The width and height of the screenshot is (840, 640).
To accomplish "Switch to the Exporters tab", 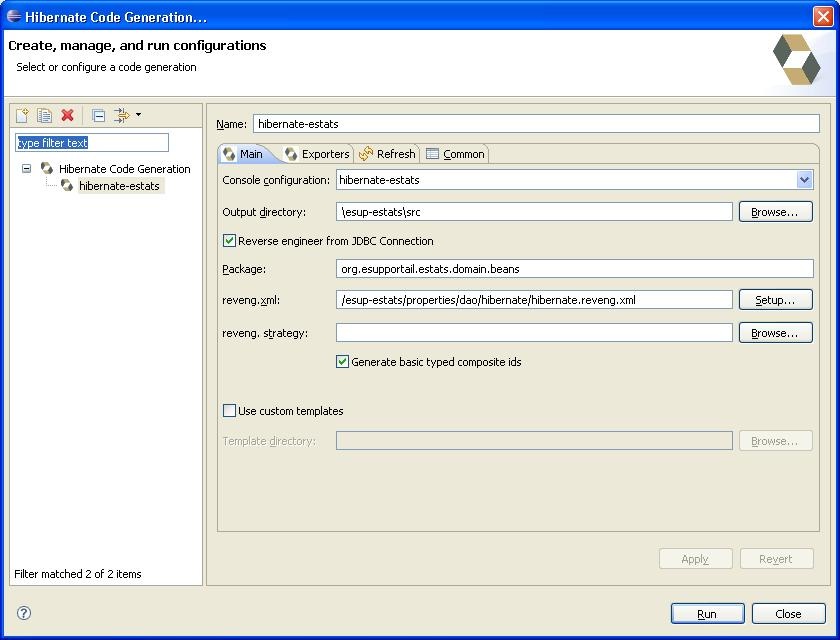I will tap(317, 154).
